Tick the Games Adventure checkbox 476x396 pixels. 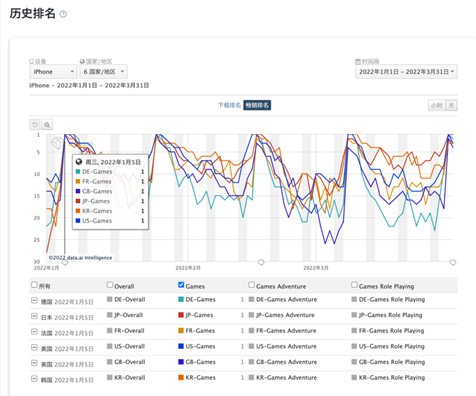click(251, 285)
